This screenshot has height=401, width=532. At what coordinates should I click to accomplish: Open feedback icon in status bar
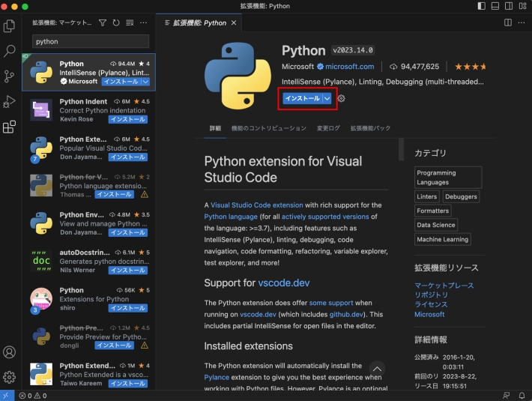[507, 396]
